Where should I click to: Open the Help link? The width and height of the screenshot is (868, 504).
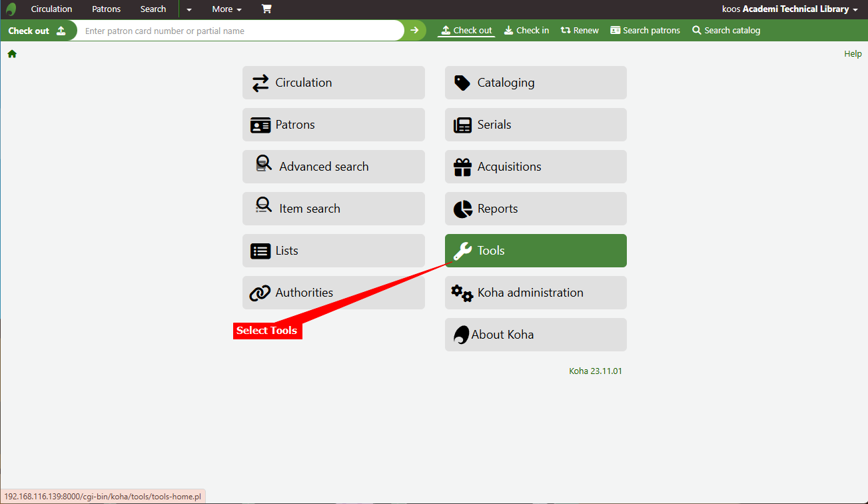click(x=853, y=54)
